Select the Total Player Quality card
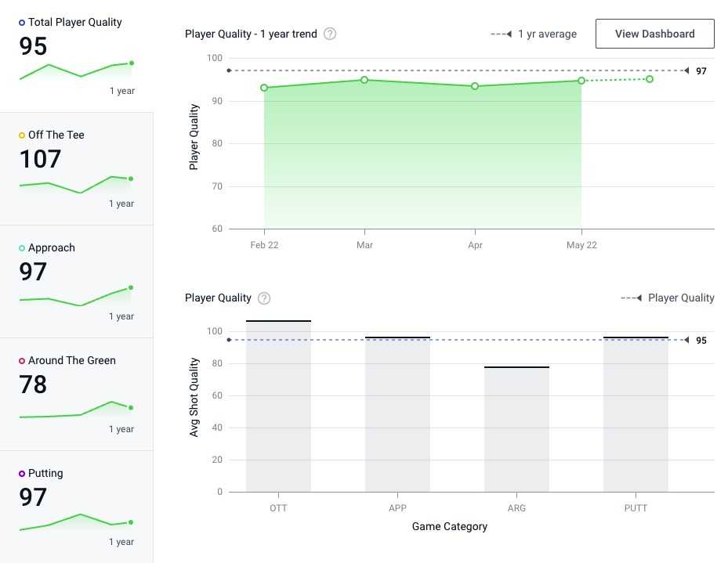The height and width of the screenshot is (563, 728). coord(77,56)
